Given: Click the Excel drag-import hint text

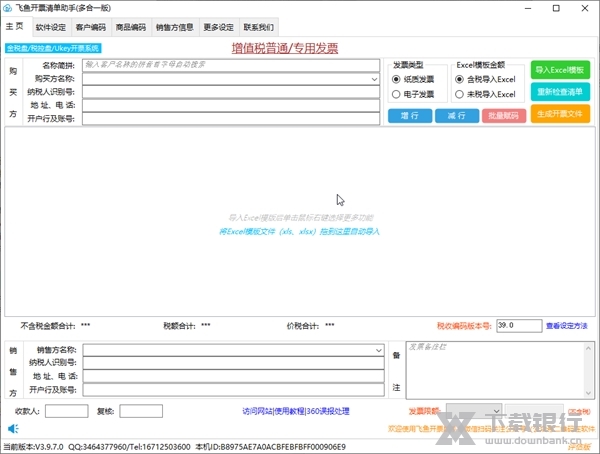Looking at the screenshot, I should tap(299, 232).
